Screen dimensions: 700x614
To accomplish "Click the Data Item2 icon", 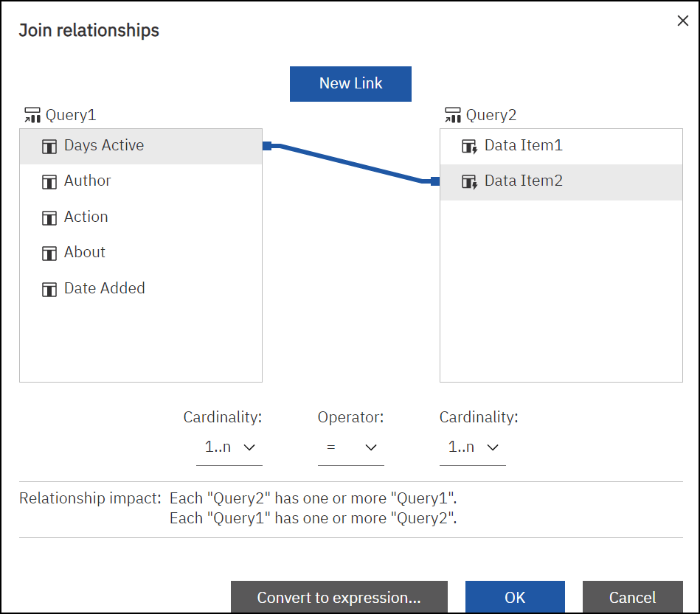I will (x=469, y=181).
